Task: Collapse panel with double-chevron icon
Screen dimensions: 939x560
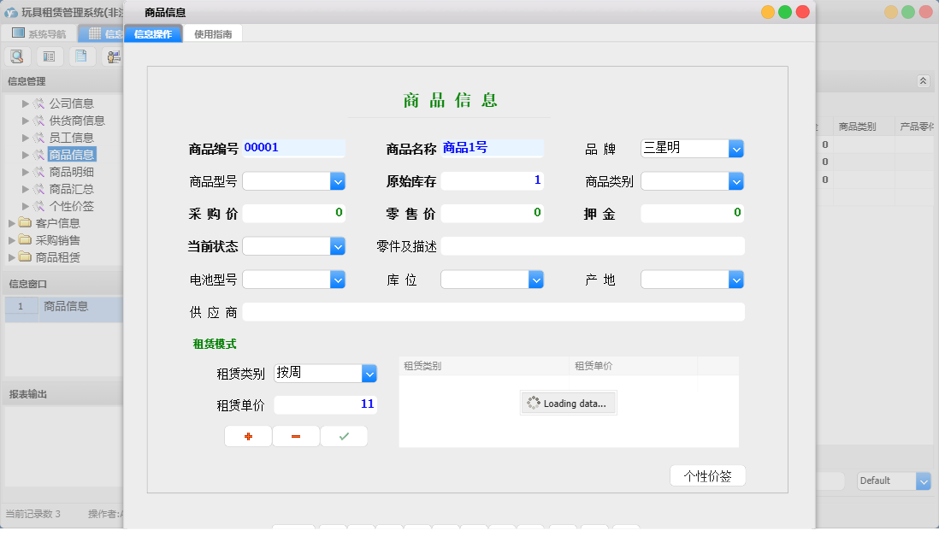Action: [x=923, y=80]
